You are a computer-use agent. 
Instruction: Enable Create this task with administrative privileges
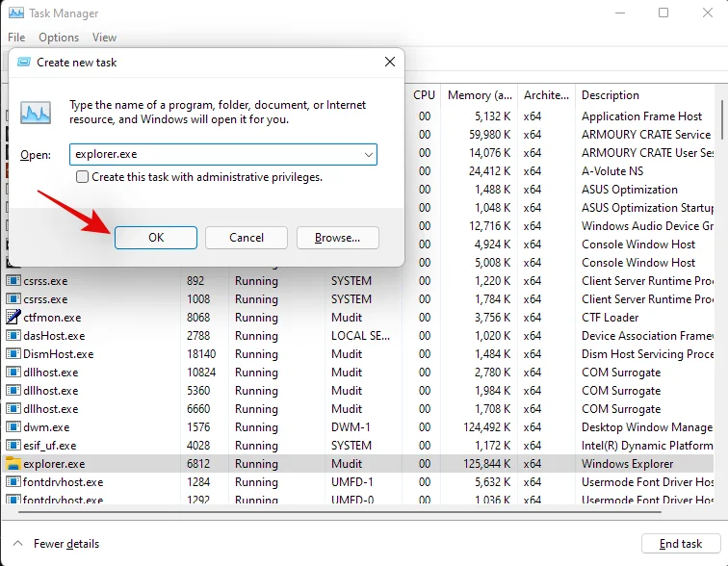(x=83, y=177)
